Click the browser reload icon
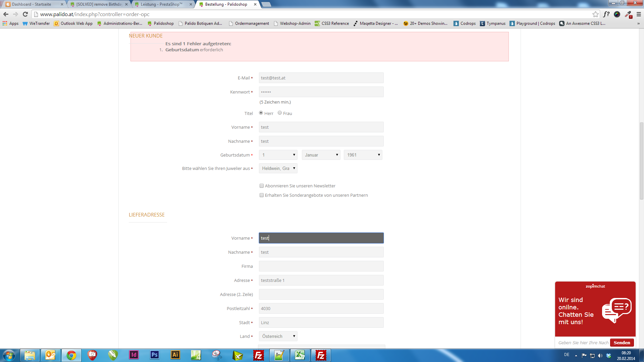The height and width of the screenshot is (362, 644). pos(25,14)
